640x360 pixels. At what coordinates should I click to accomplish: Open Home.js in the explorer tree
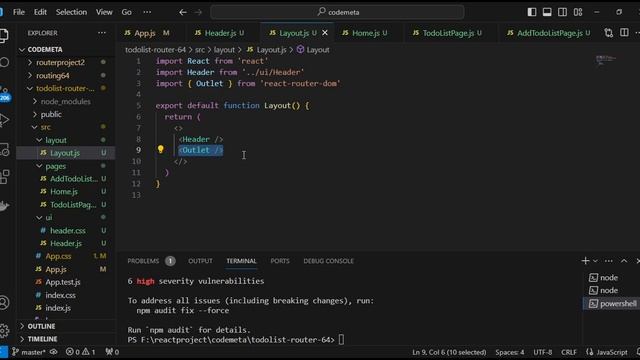pos(65,191)
